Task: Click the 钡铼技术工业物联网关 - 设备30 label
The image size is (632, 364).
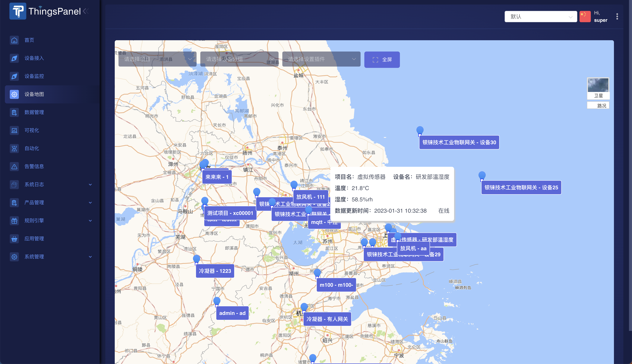Action: point(459,142)
